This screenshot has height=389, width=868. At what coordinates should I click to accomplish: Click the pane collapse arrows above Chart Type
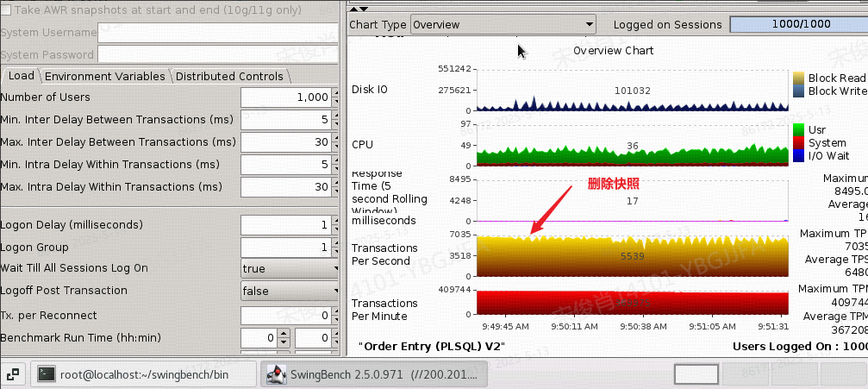pos(359,9)
